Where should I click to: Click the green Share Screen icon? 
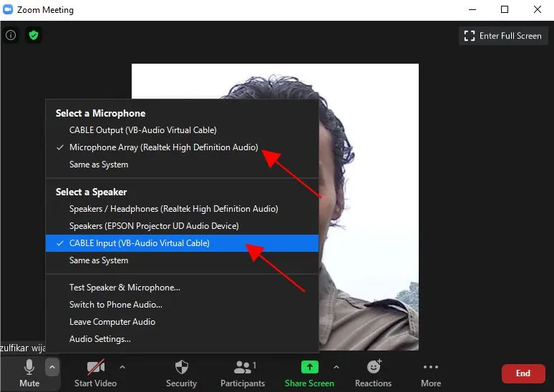(309, 367)
